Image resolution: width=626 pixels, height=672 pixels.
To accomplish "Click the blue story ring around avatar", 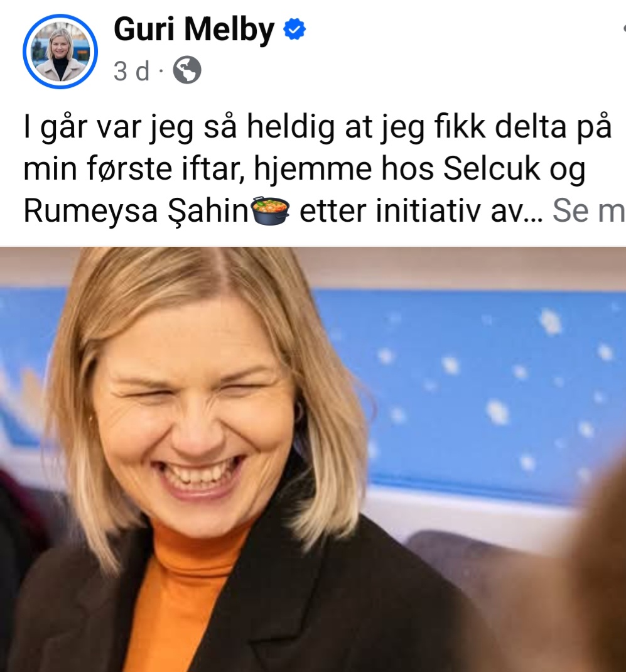I will click(x=60, y=51).
